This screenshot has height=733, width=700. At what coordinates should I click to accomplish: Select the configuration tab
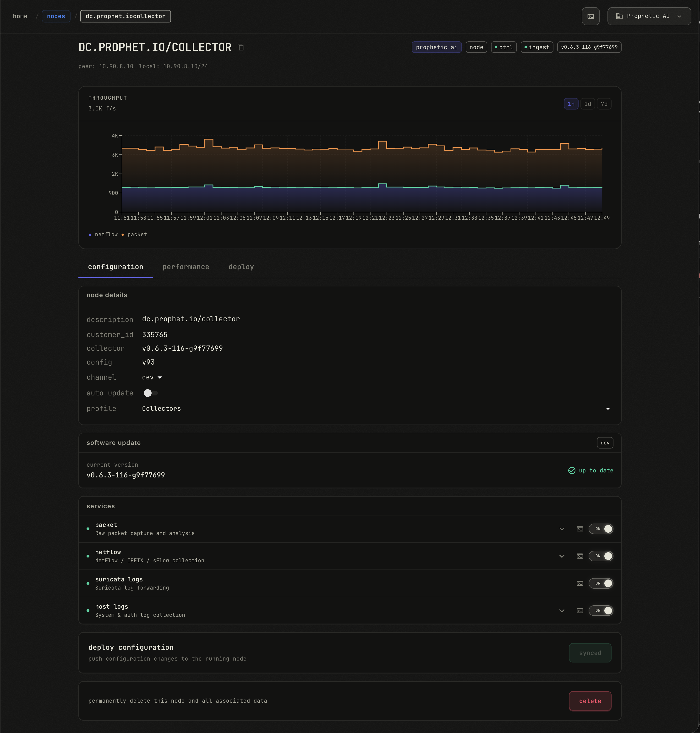click(x=116, y=267)
